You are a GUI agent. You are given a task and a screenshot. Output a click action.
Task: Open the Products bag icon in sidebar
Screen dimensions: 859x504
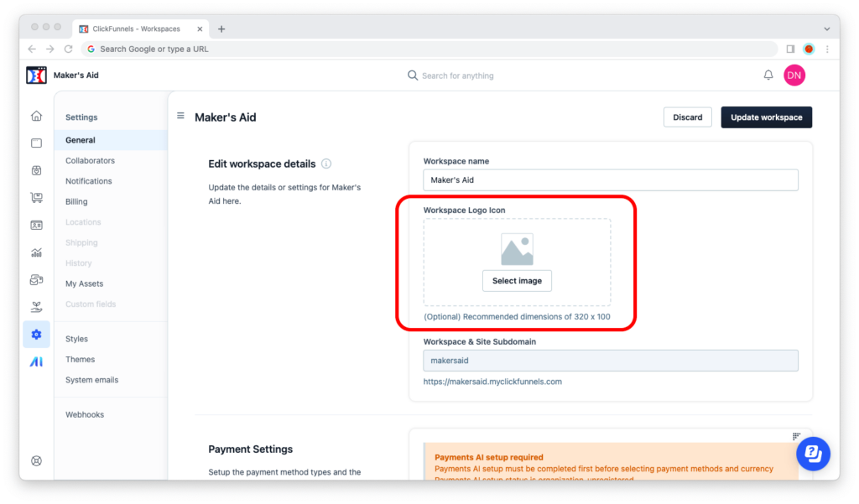coord(36,170)
